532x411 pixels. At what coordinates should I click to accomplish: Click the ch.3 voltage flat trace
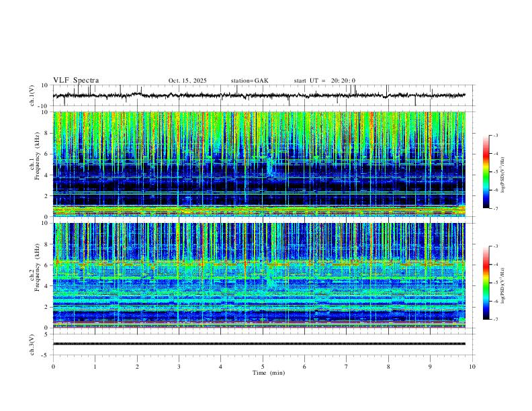pos(259,344)
